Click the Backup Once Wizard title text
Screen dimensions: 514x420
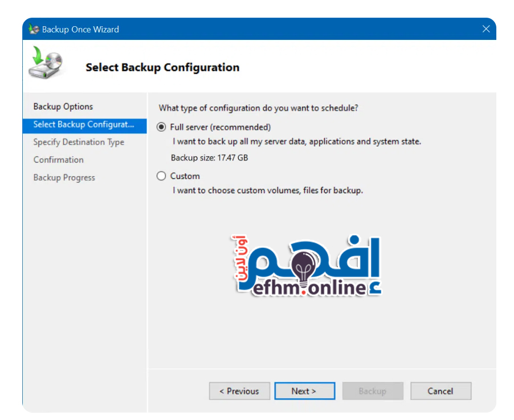(x=80, y=30)
